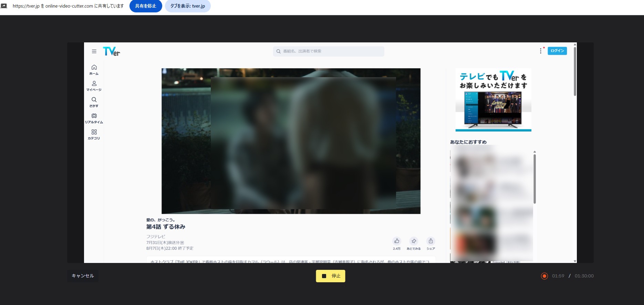Click the magnifier icon in search box
Screen dimensions: 644x305
pos(278,51)
